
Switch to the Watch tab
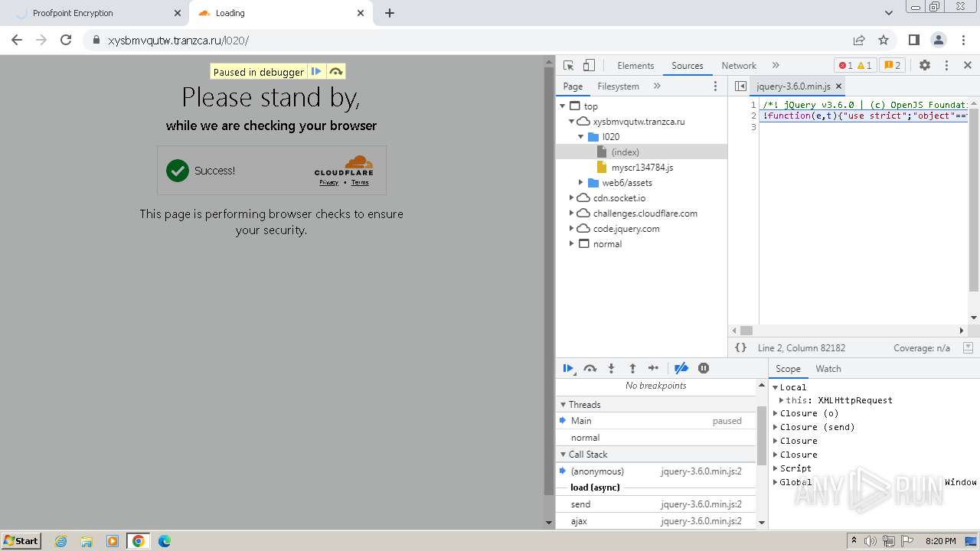(828, 369)
